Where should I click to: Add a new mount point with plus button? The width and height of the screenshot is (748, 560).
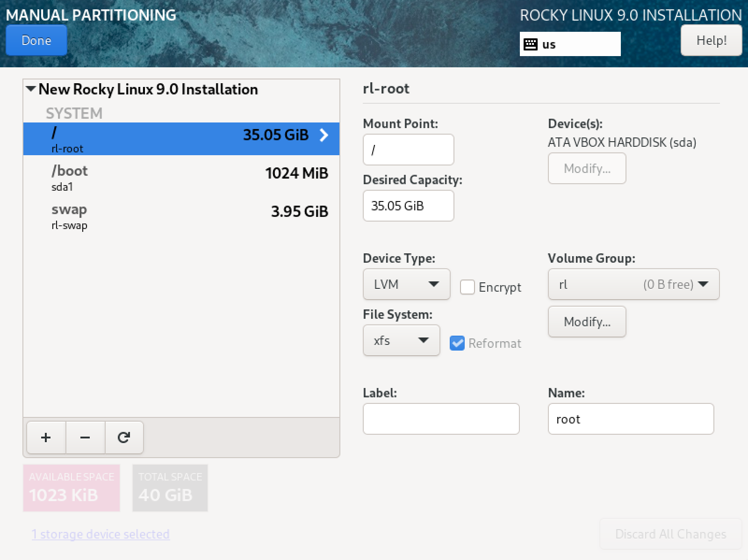[46, 438]
